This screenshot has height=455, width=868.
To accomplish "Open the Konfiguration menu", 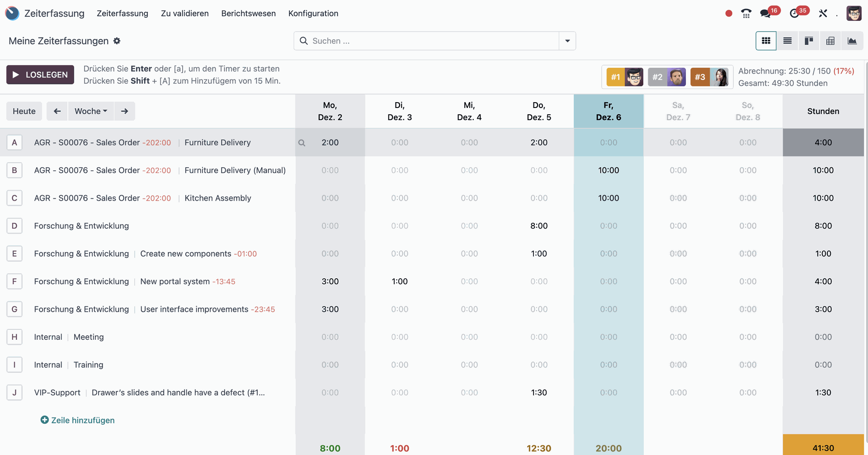I will tap(313, 14).
